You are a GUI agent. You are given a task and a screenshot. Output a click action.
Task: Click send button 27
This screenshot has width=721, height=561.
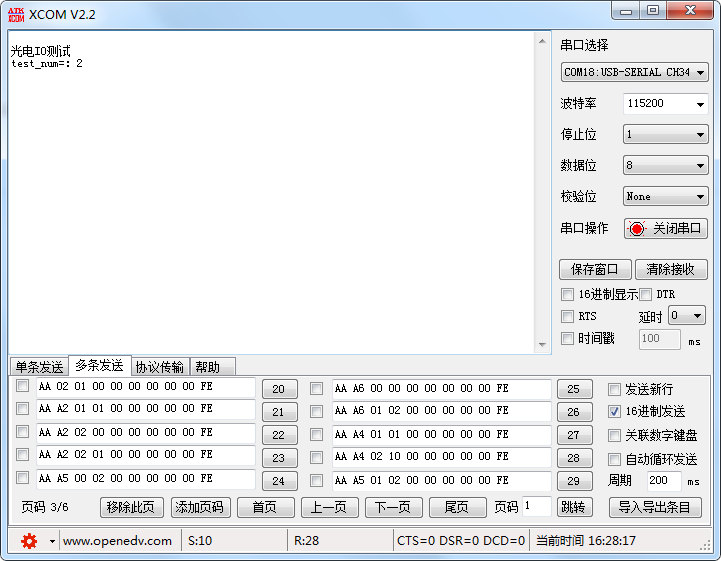coord(575,435)
